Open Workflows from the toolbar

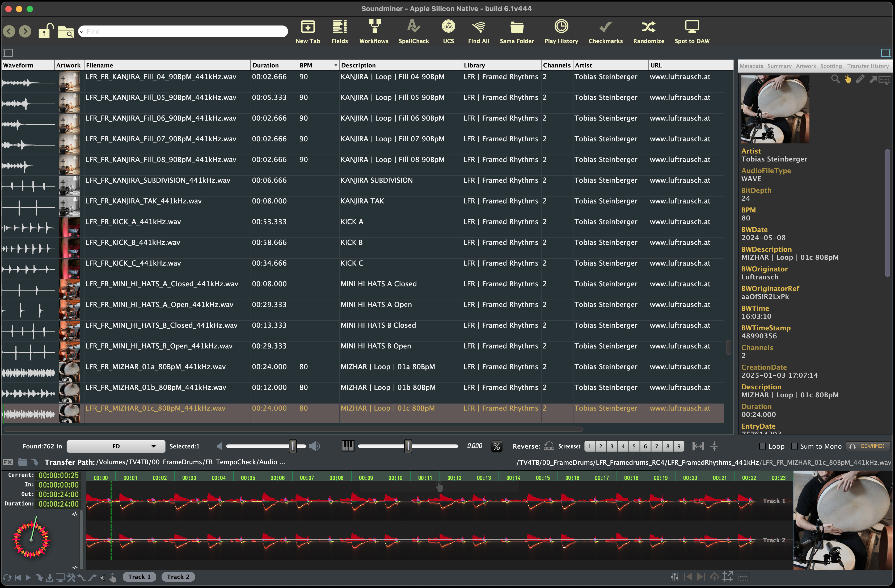pos(374,32)
